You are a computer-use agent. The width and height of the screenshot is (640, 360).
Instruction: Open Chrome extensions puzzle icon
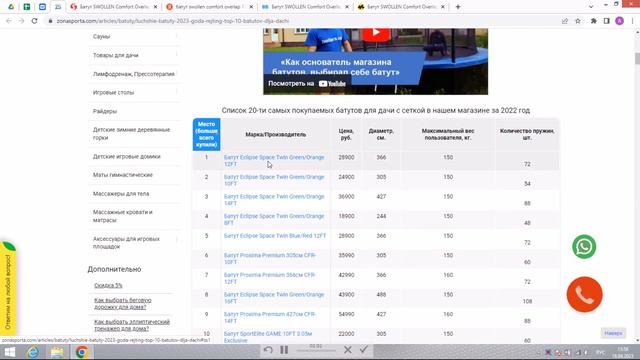[x=593, y=21]
